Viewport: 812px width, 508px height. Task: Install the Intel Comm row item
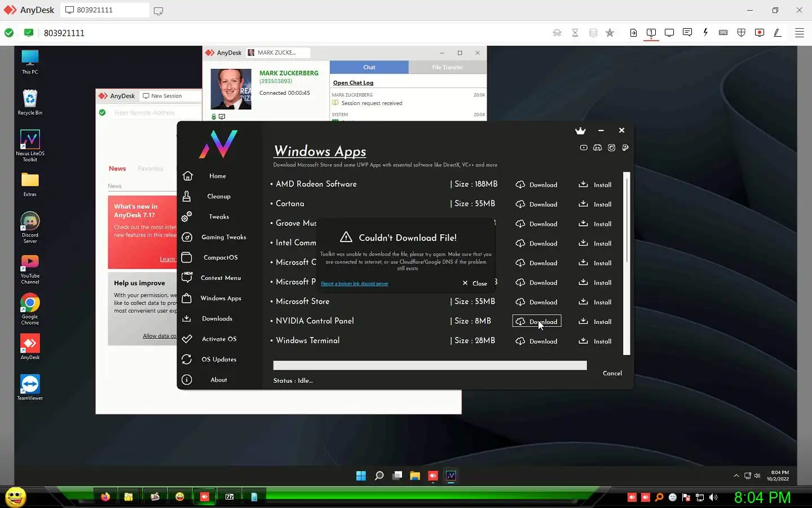595,243
